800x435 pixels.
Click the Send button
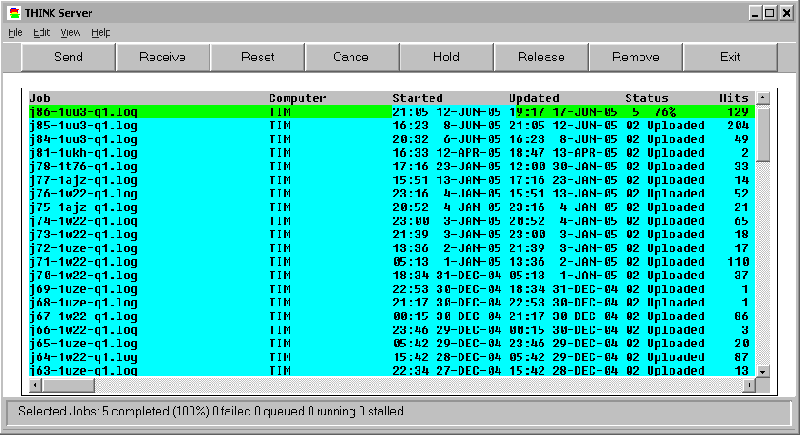pyautogui.click(x=68, y=57)
